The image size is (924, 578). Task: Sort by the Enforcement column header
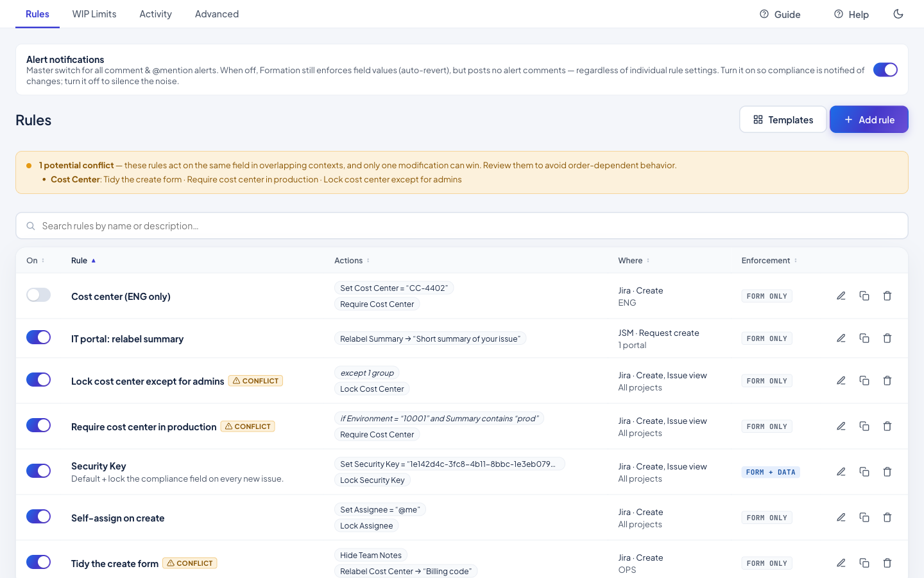pyautogui.click(x=769, y=261)
